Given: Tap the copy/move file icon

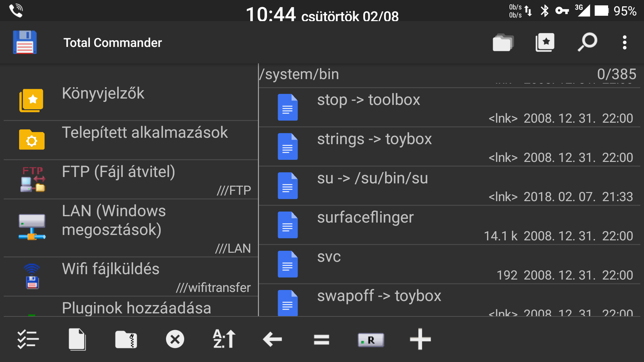Looking at the screenshot, I should [x=77, y=339].
